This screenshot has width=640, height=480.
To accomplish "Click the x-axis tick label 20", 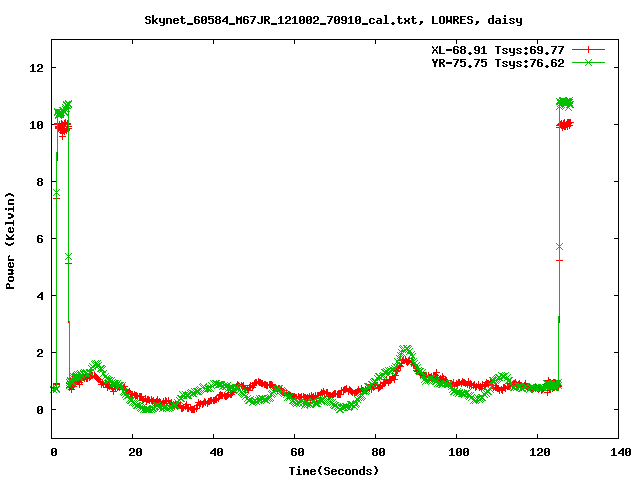I will (x=135, y=452).
